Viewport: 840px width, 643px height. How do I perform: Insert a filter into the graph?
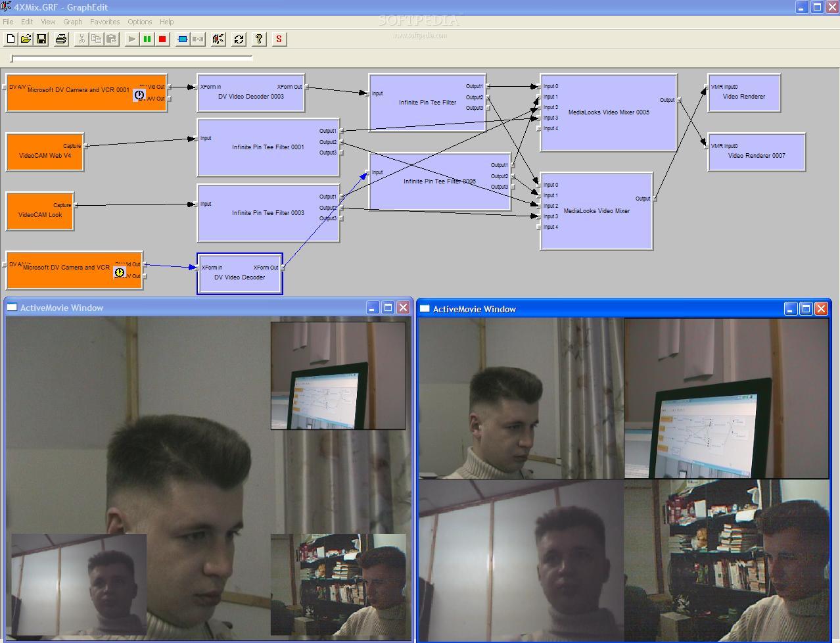[x=182, y=39]
